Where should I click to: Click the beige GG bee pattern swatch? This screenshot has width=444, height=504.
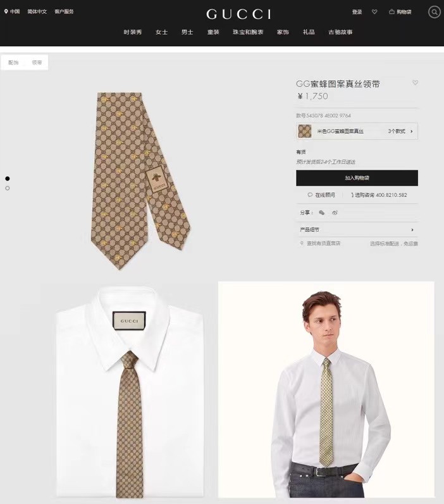click(x=305, y=131)
